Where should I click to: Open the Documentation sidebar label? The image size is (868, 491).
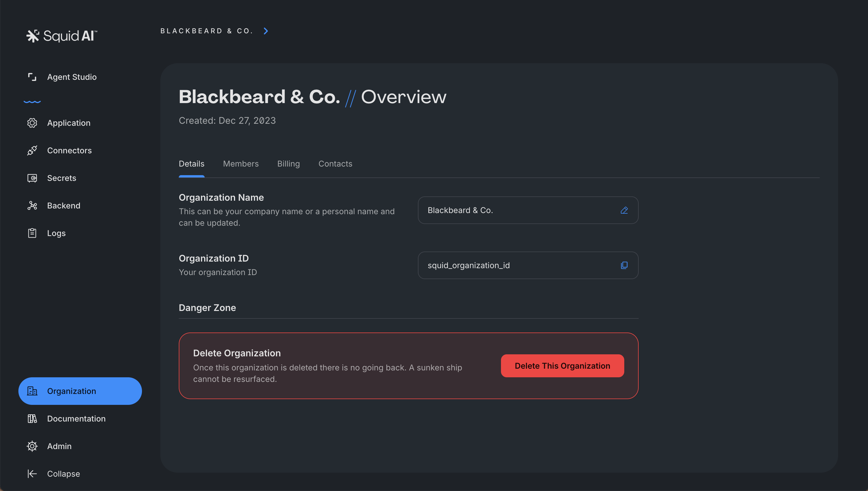point(76,418)
